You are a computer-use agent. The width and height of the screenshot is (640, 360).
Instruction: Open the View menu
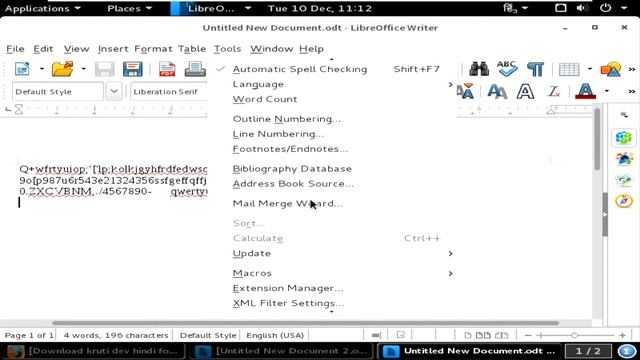click(76, 49)
